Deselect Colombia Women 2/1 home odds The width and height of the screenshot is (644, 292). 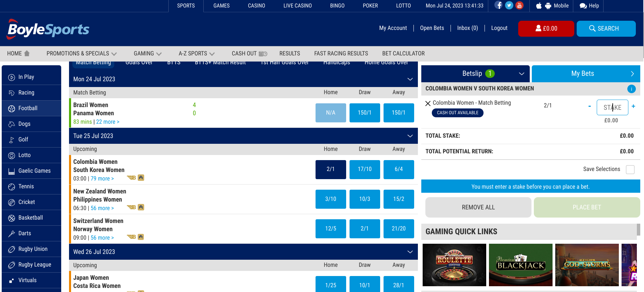click(x=331, y=169)
